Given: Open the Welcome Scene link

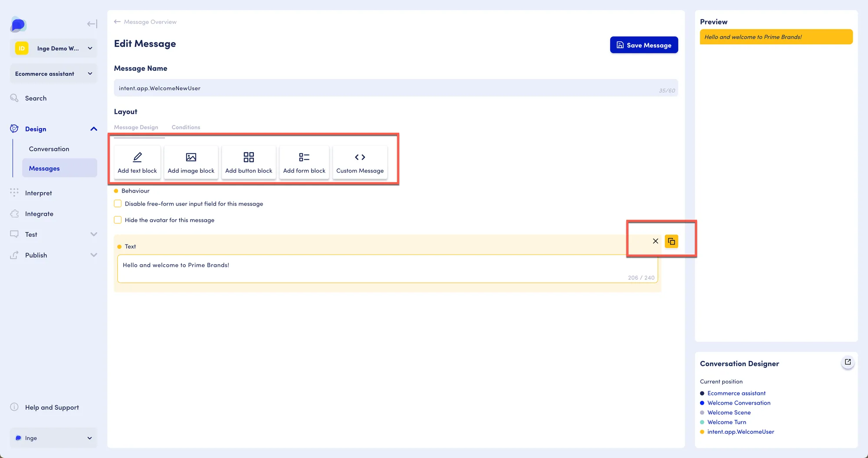Looking at the screenshot, I should [729, 412].
